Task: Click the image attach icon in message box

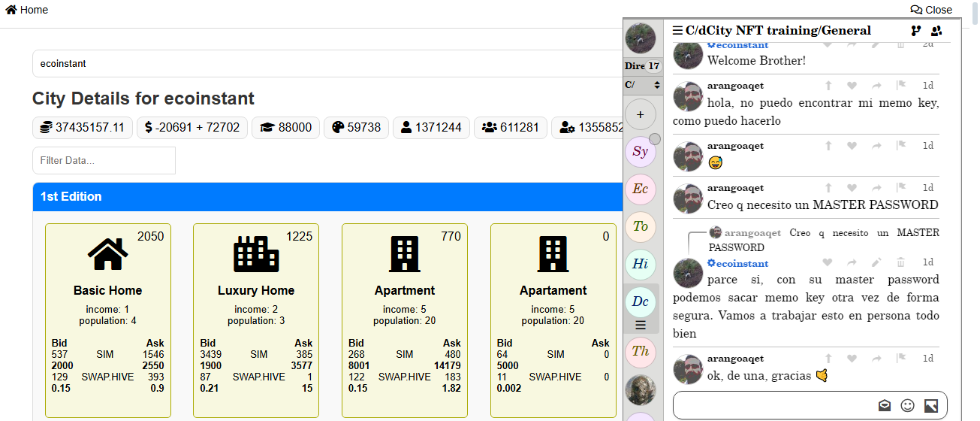Action: [930, 405]
